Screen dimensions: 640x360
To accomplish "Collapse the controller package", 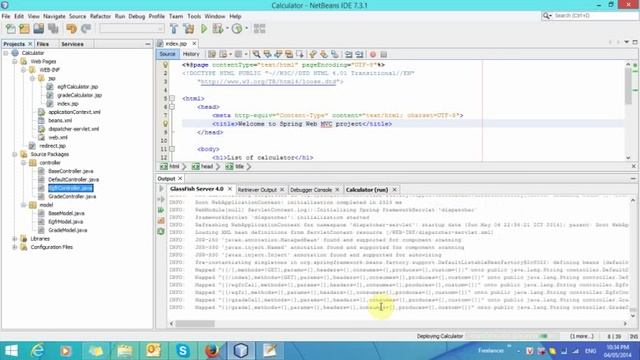I will [x=24, y=162].
